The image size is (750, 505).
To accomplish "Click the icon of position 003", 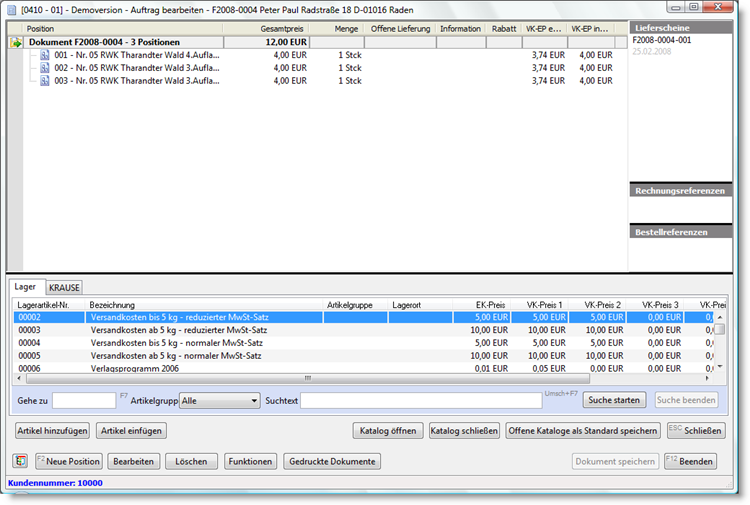I will (x=45, y=81).
